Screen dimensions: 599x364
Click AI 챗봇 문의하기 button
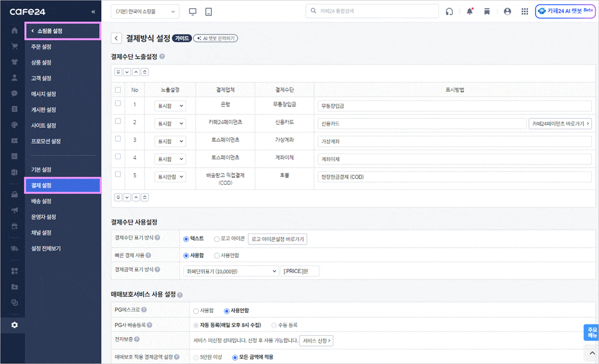[x=216, y=38]
